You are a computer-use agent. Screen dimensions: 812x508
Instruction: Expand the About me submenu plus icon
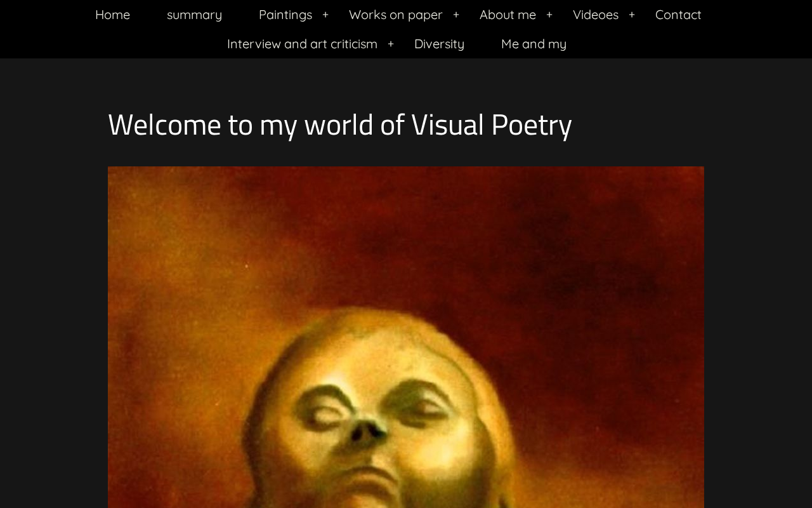pos(549,15)
